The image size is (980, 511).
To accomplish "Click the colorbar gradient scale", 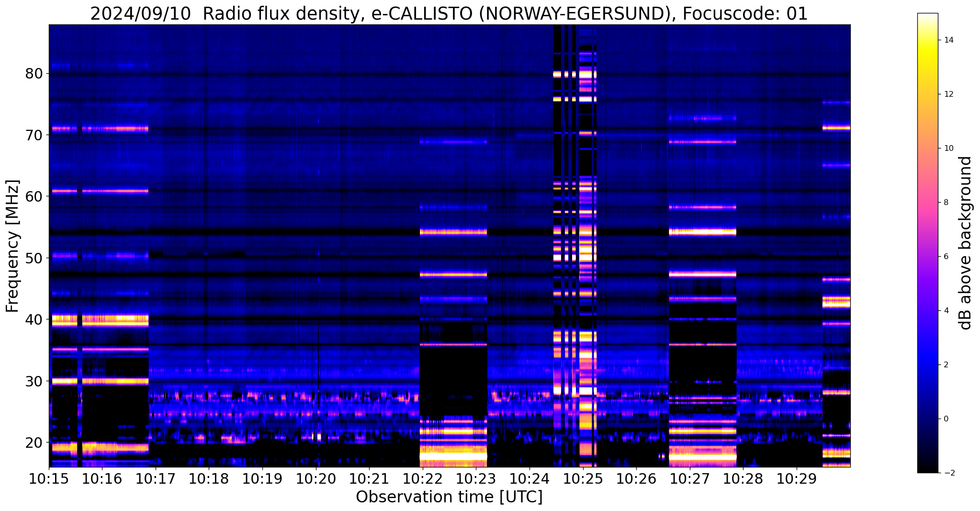I will pyautogui.click(x=927, y=243).
